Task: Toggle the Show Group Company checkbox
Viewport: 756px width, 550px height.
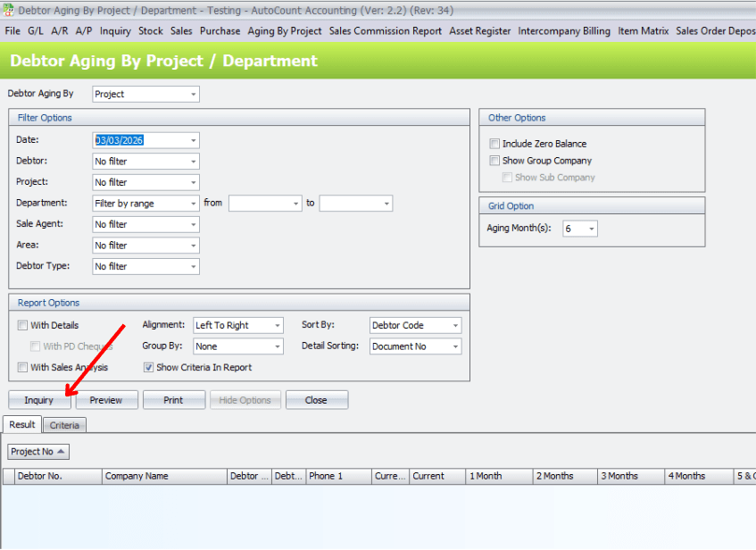Action: (x=494, y=161)
